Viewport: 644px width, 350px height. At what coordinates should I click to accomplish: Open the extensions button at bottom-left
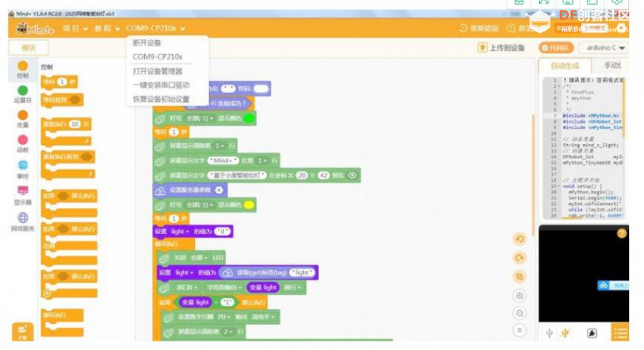pyautogui.click(x=23, y=331)
